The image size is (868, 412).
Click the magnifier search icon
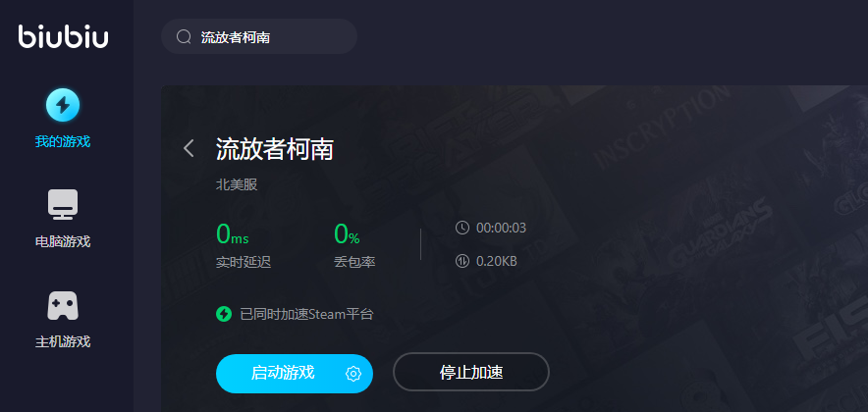pos(184,36)
